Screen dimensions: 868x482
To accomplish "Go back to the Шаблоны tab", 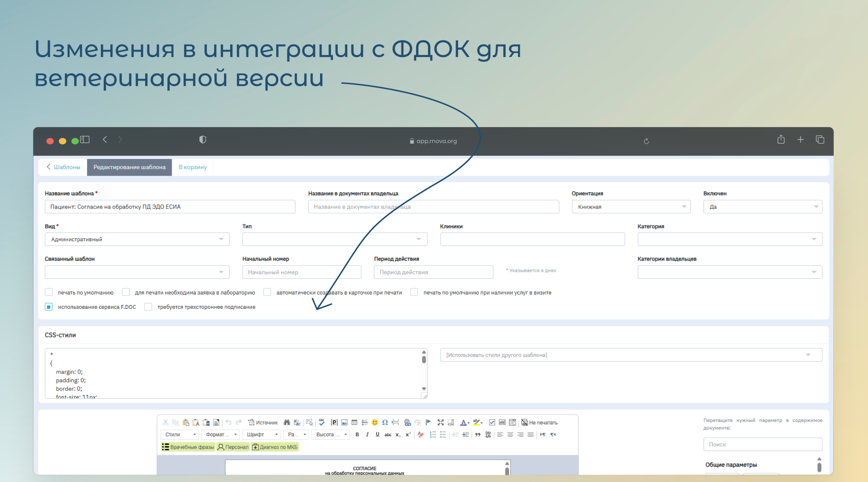I will 63,167.
